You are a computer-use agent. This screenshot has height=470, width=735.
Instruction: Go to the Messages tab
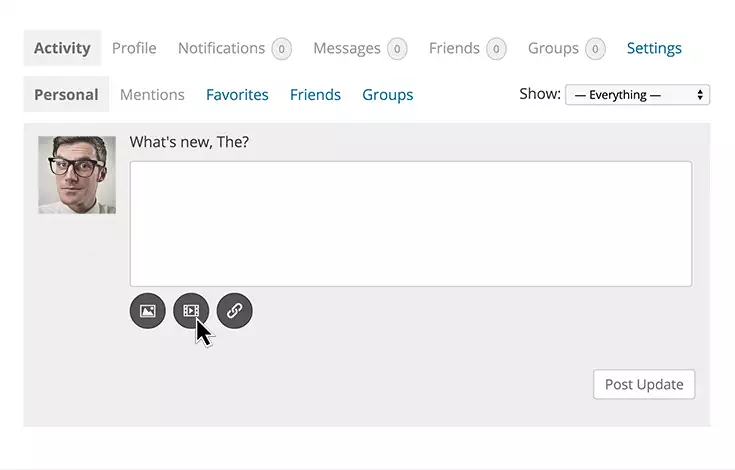[347, 48]
